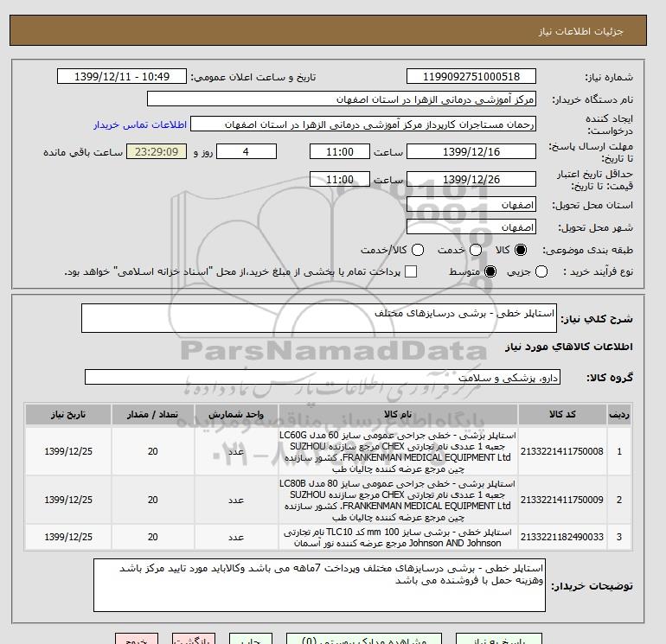The height and width of the screenshot is (644, 666).
Task: Click need date 1399/12/25 in row 3
Action: 68,537
